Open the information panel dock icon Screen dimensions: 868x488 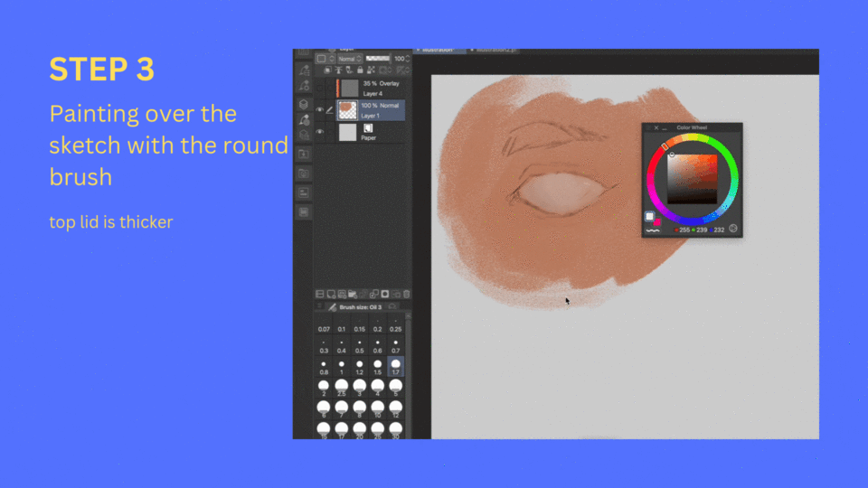(304, 192)
